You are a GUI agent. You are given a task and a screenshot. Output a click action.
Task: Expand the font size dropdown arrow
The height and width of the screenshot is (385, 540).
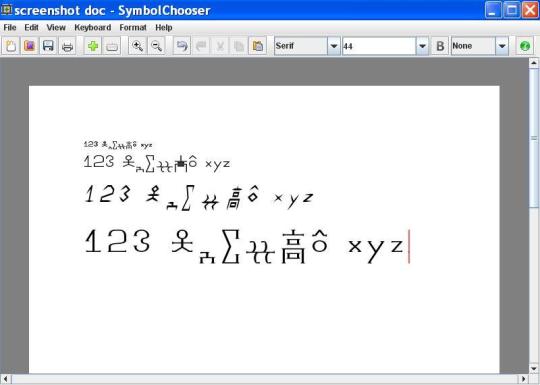(422, 46)
